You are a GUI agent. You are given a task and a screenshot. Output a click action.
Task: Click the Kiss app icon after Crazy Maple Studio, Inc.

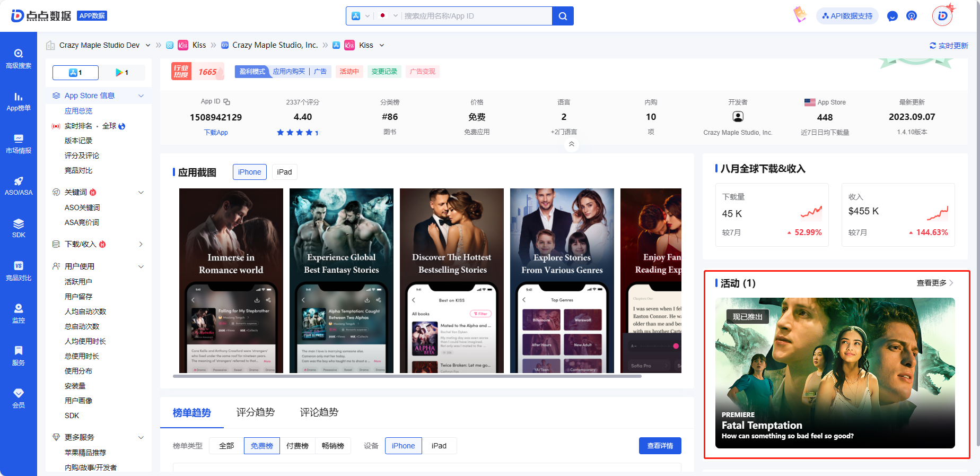point(349,45)
